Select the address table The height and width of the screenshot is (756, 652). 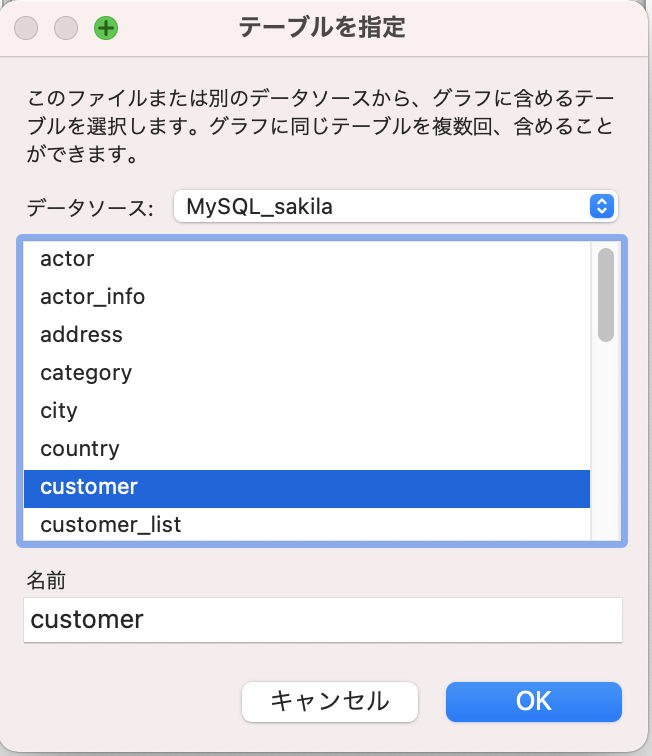click(x=81, y=335)
